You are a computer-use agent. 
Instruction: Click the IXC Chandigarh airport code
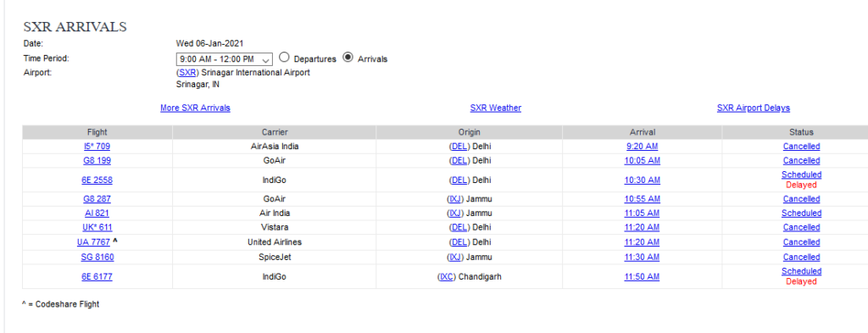coord(446,276)
